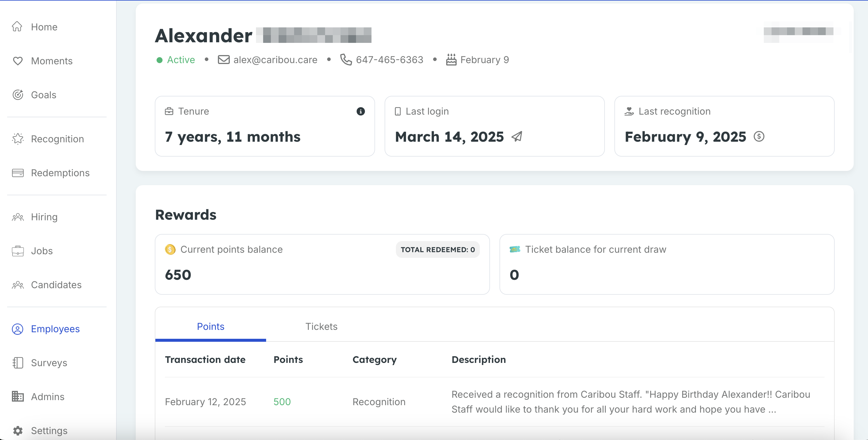Click the ticket icon for current draw

(515, 249)
